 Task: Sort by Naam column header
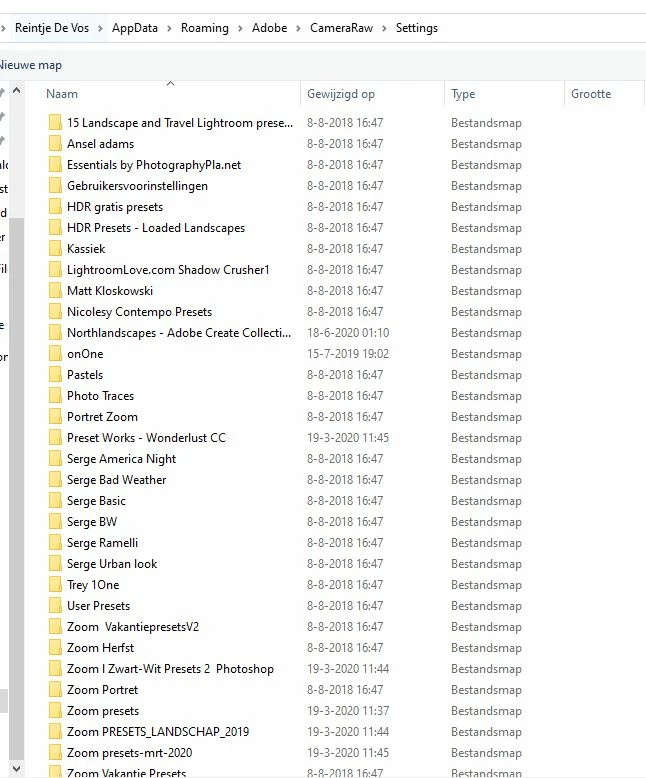[62, 94]
